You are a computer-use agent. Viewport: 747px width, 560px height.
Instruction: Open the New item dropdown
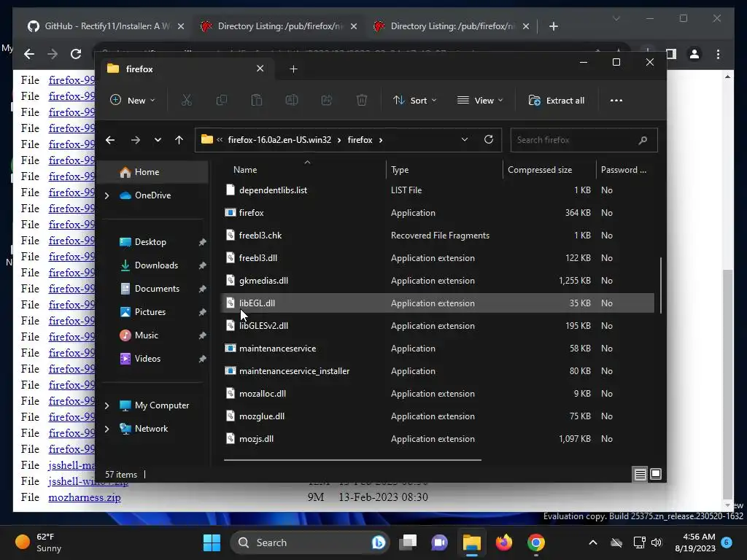tap(133, 100)
